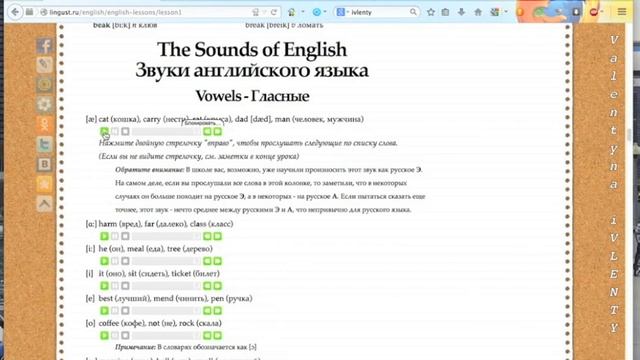
Task: Next word button in he, meal player
Action: (x=218, y=261)
